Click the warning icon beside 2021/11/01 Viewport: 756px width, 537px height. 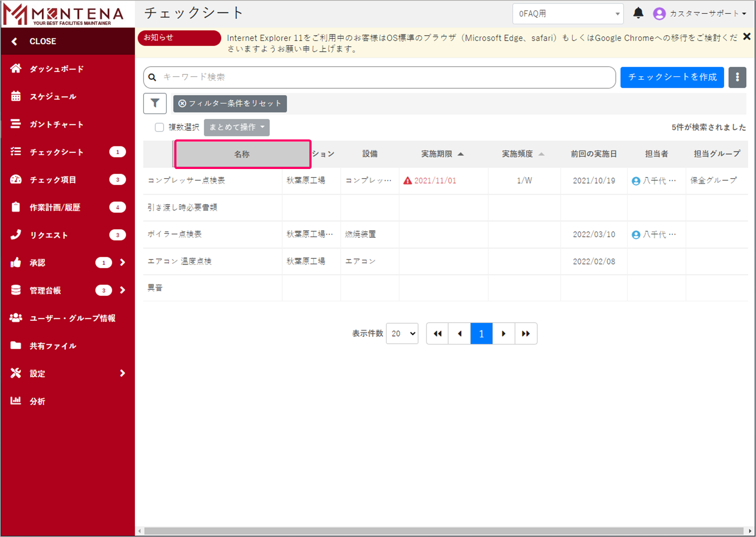407,181
